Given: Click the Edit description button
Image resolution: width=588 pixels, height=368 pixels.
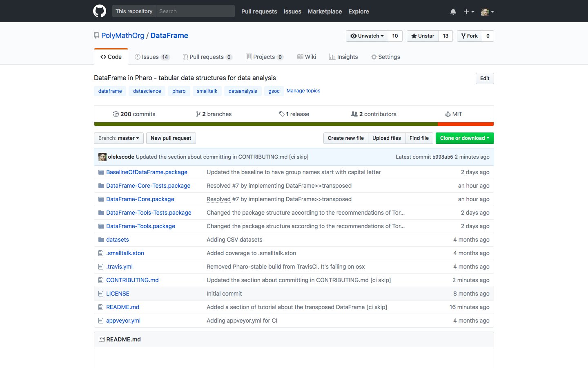Looking at the screenshot, I should coord(485,79).
